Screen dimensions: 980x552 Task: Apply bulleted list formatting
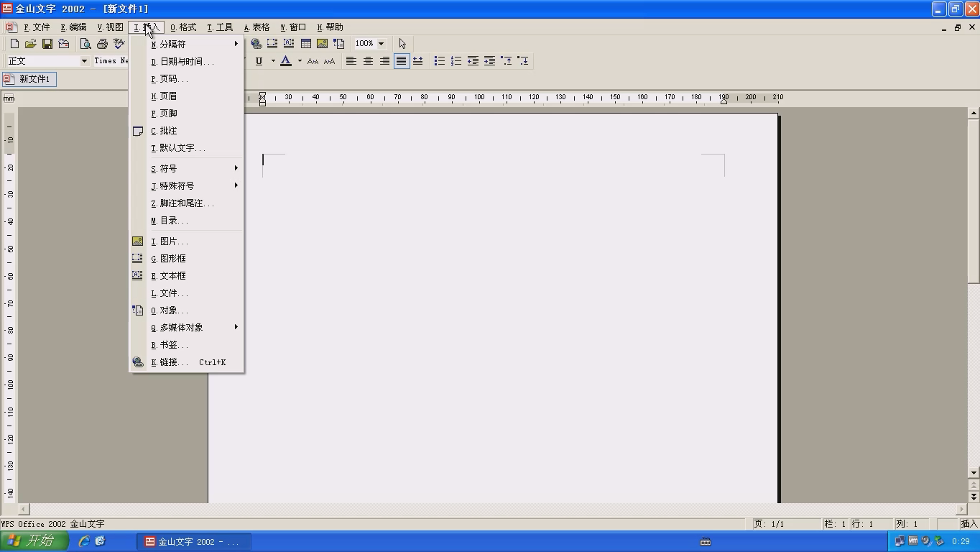[440, 61]
